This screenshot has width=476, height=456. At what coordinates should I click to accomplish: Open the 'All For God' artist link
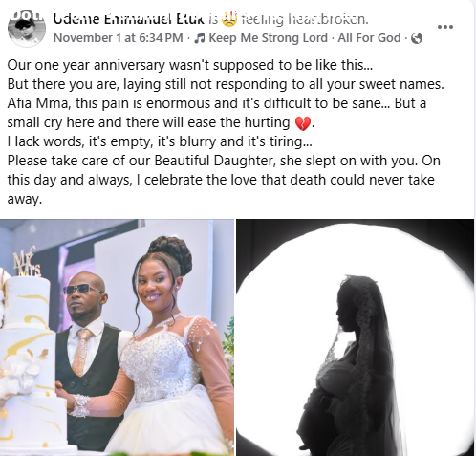369,38
